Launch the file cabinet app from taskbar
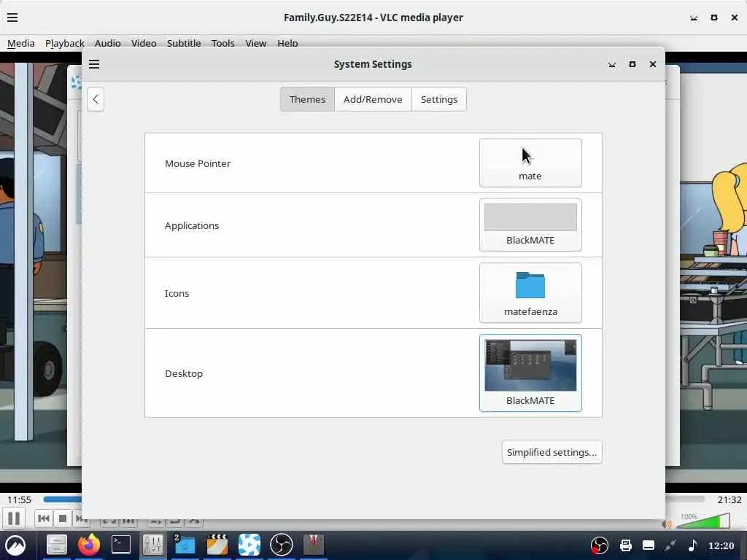Image resolution: width=747 pixels, height=560 pixels. tap(56, 545)
